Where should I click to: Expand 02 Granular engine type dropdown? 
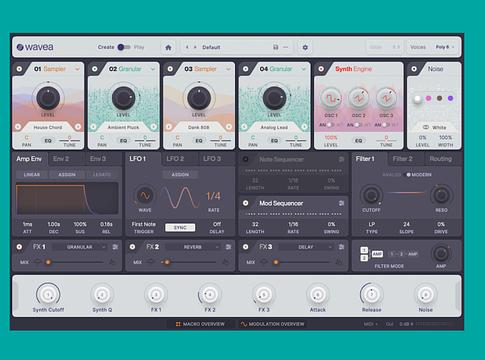pyautogui.click(x=153, y=69)
